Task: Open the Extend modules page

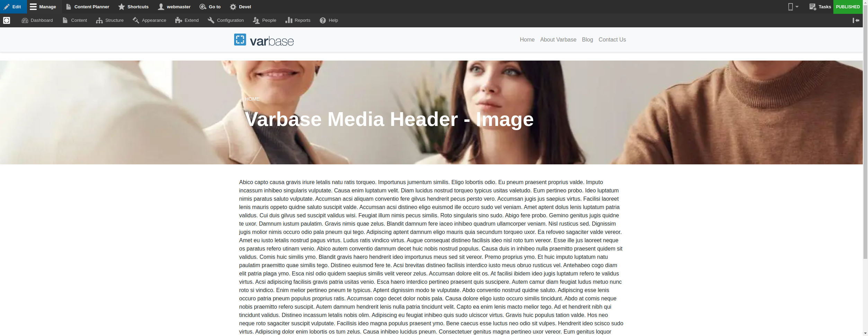Action: pyautogui.click(x=187, y=20)
